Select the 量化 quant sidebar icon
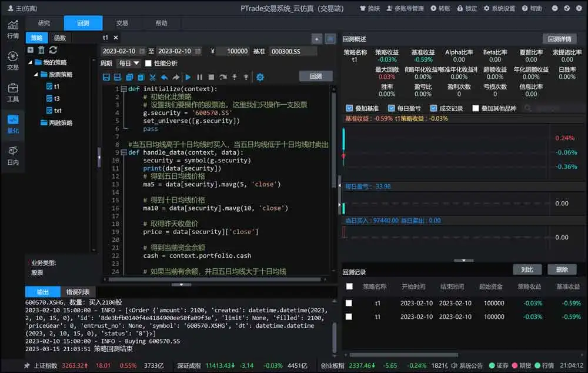Screen dimensions: 588x373 click(x=13, y=124)
